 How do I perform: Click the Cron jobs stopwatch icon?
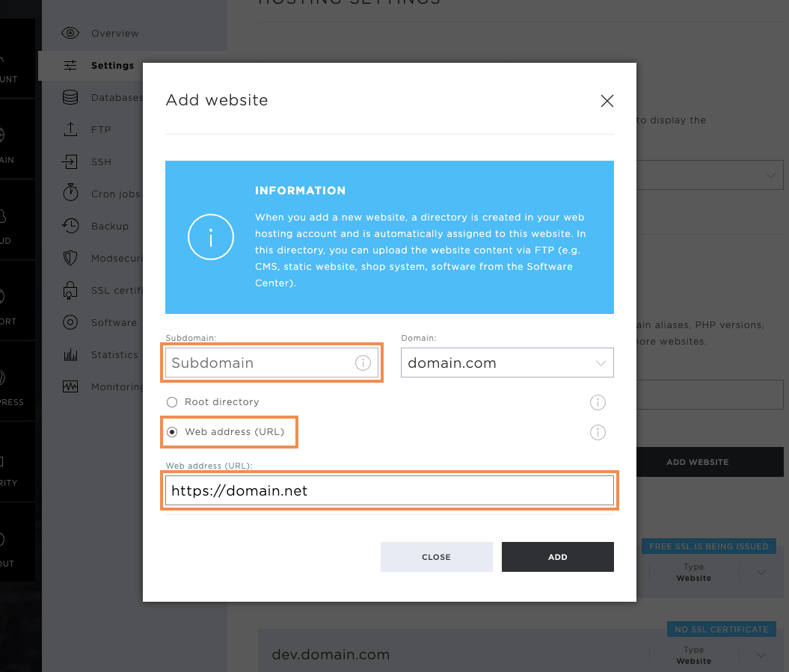tap(70, 193)
